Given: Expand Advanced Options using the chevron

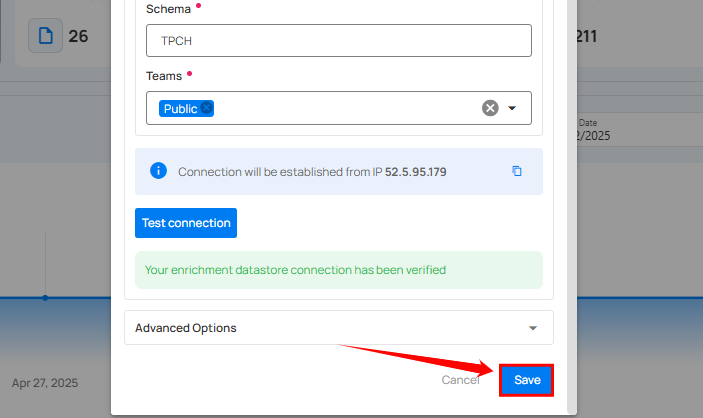Looking at the screenshot, I should (x=533, y=328).
